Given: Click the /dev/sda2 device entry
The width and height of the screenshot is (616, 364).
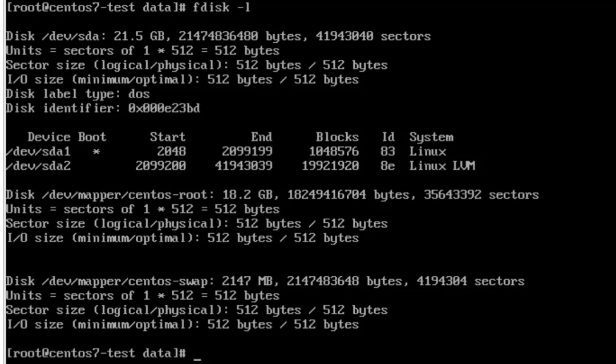Looking at the screenshot, I should [39, 166].
